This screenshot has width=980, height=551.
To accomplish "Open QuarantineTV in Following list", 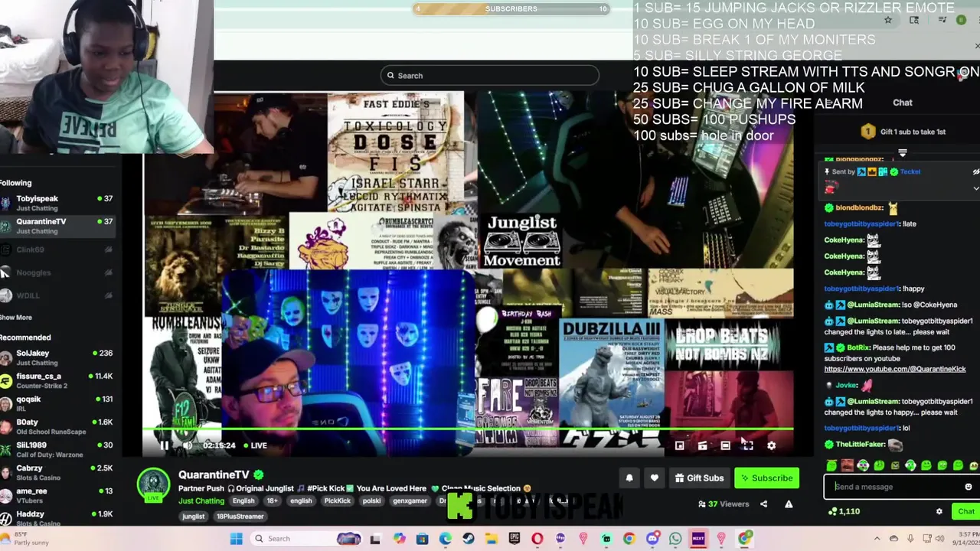I will click(x=57, y=227).
